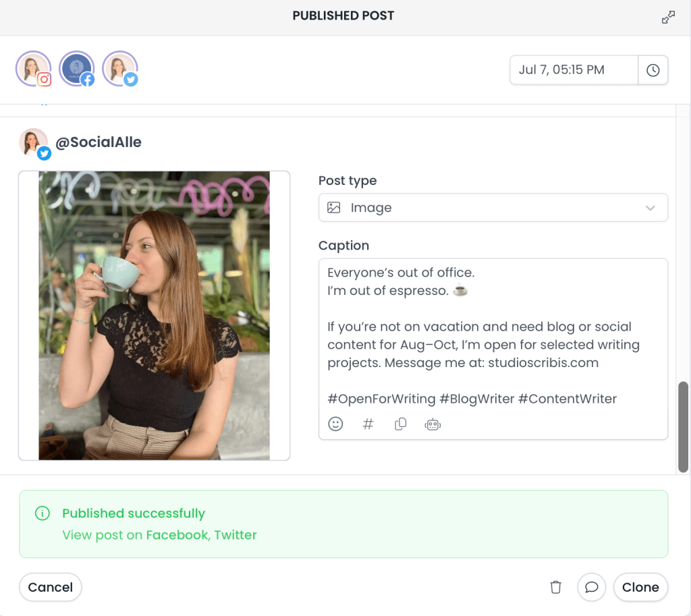This screenshot has width=691, height=616.
Task: Open the Jul 7, 05:15 PM date field
Action: pyautogui.click(x=574, y=70)
